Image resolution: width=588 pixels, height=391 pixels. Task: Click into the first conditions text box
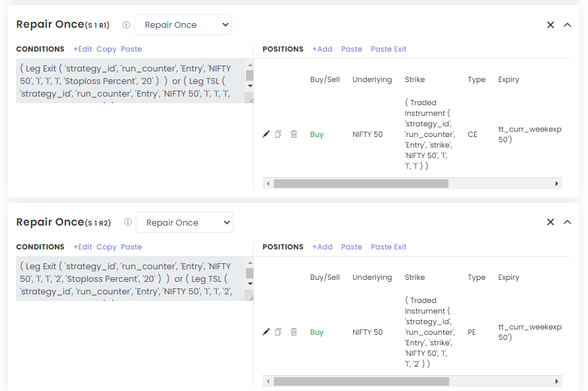click(129, 81)
